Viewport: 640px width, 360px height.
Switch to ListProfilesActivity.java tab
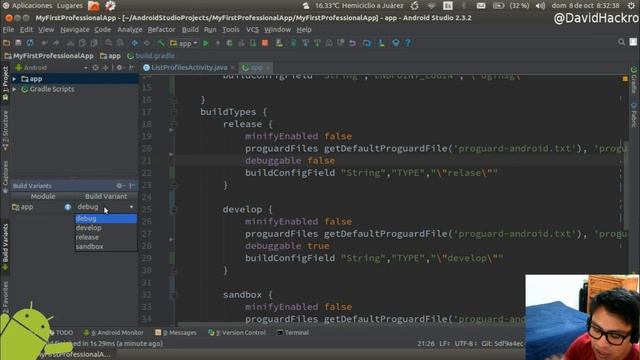[x=189, y=68]
